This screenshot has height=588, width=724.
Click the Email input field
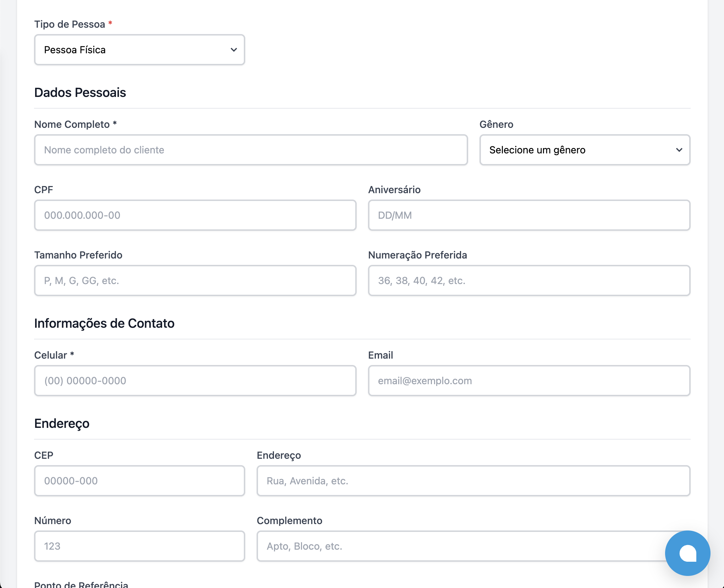coord(529,381)
